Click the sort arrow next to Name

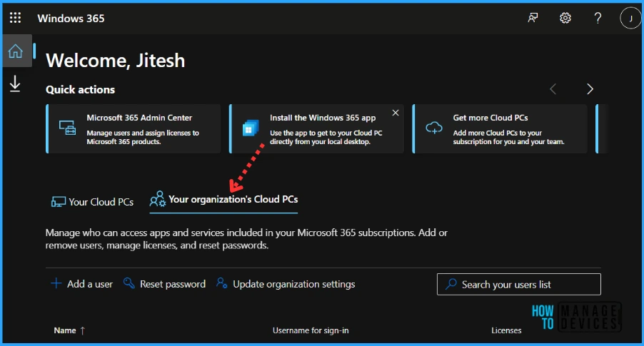click(83, 330)
